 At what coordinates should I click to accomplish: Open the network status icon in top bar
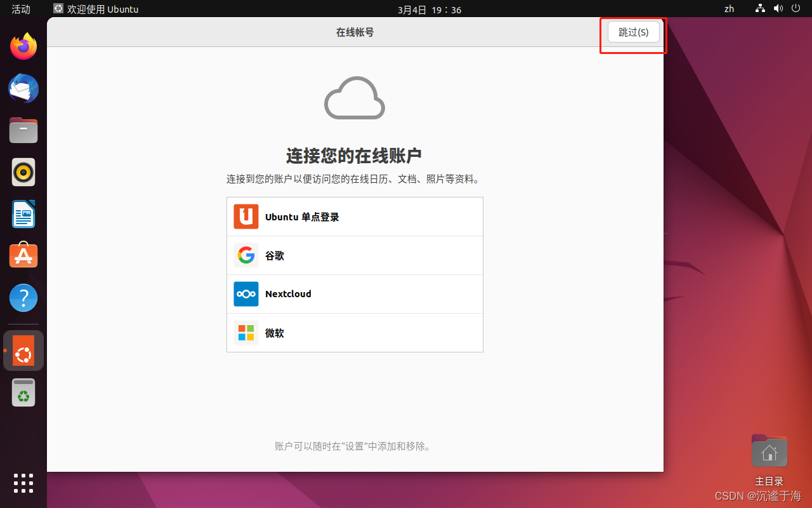(x=761, y=9)
